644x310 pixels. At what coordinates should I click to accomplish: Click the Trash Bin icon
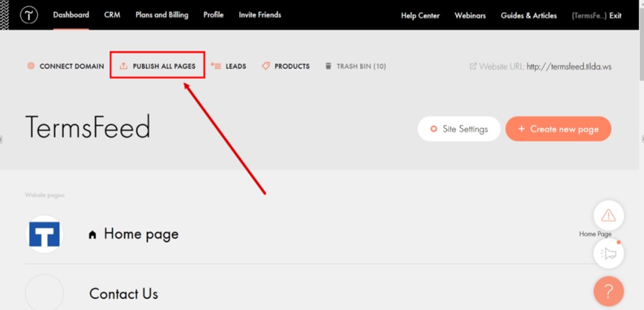[x=328, y=66]
